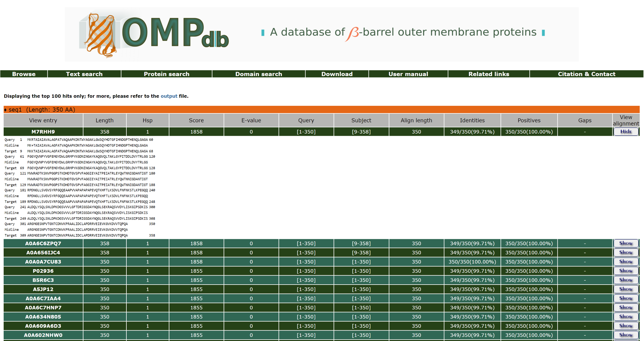Viewport: 644px width, 341px height.
Task: Open Protein search page
Action: point(167,74)
